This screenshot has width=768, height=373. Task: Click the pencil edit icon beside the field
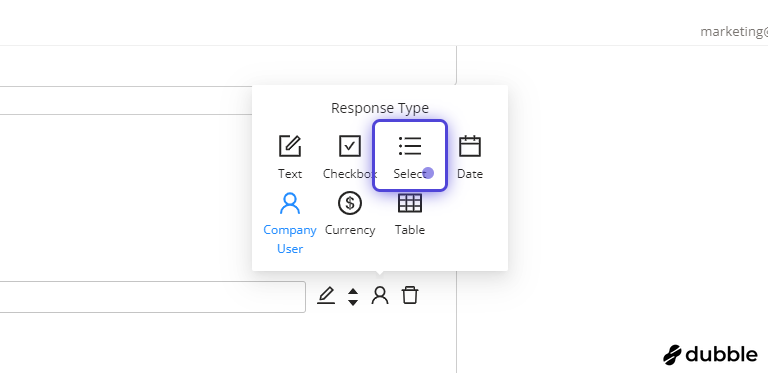point(326,296)
